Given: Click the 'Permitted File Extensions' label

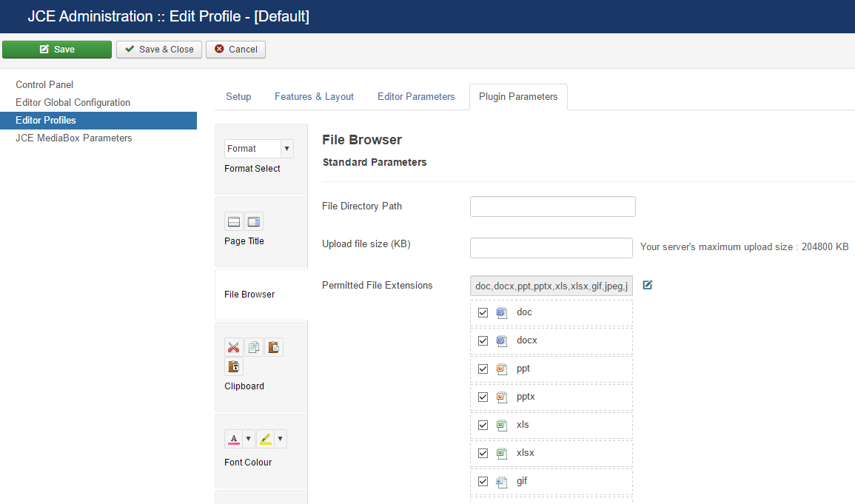Looking at the screenshot, I should (378, 286).
